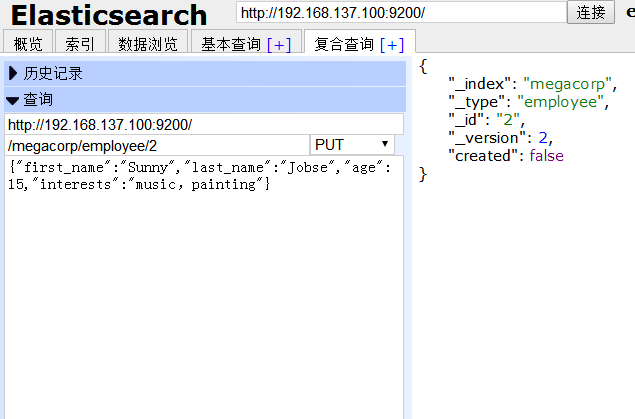Add new 复合查询 tab via [+]
Screen dimensions: 635x419
point(392,45)
